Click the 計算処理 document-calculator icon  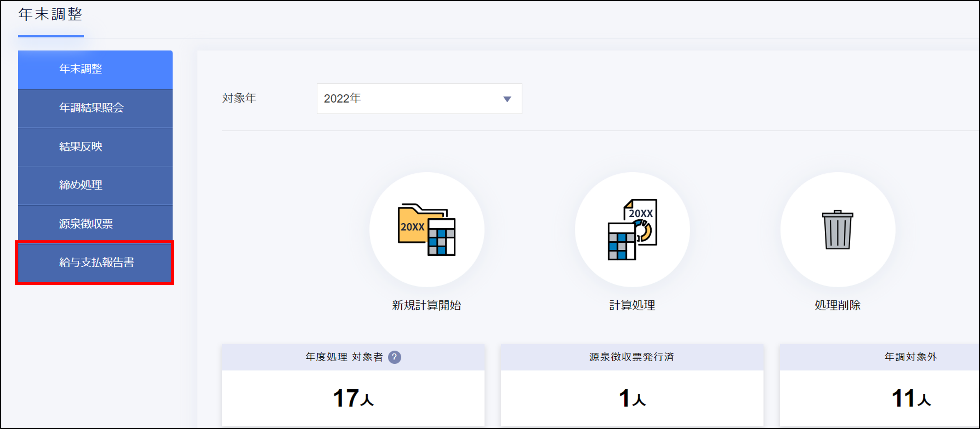tap(632, 229)
